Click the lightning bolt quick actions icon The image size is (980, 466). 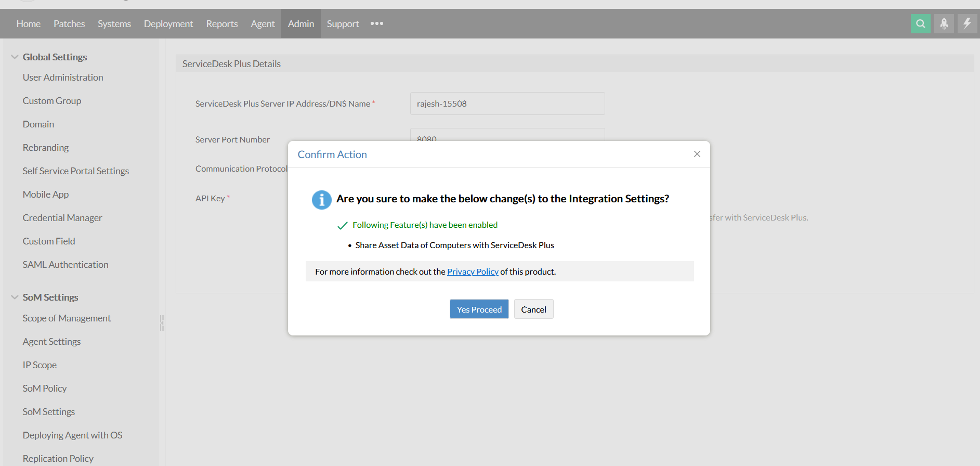click(967, 23)
